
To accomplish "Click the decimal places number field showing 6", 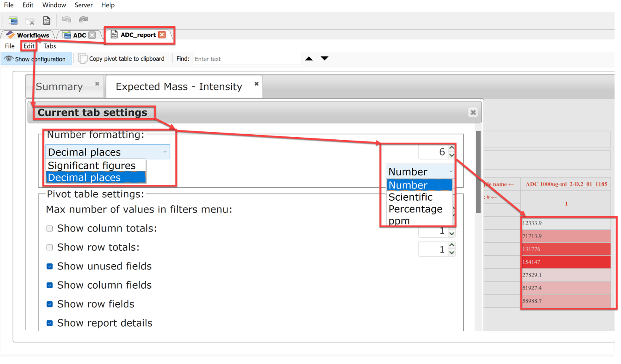I will pyautogui.click(x=433, y=152).
